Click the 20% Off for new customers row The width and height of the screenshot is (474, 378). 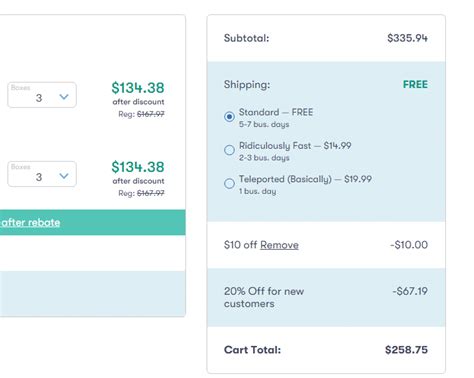pyautogui.click(x=326, y=297)
